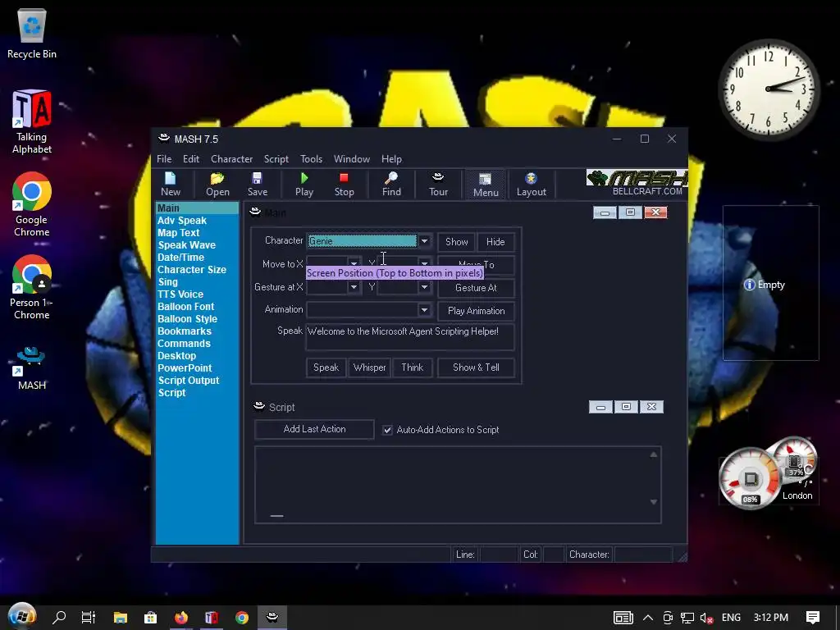Open File Explorer from taskbar
840x630 pixels.
pyautogui.click(x=120, y=617)
